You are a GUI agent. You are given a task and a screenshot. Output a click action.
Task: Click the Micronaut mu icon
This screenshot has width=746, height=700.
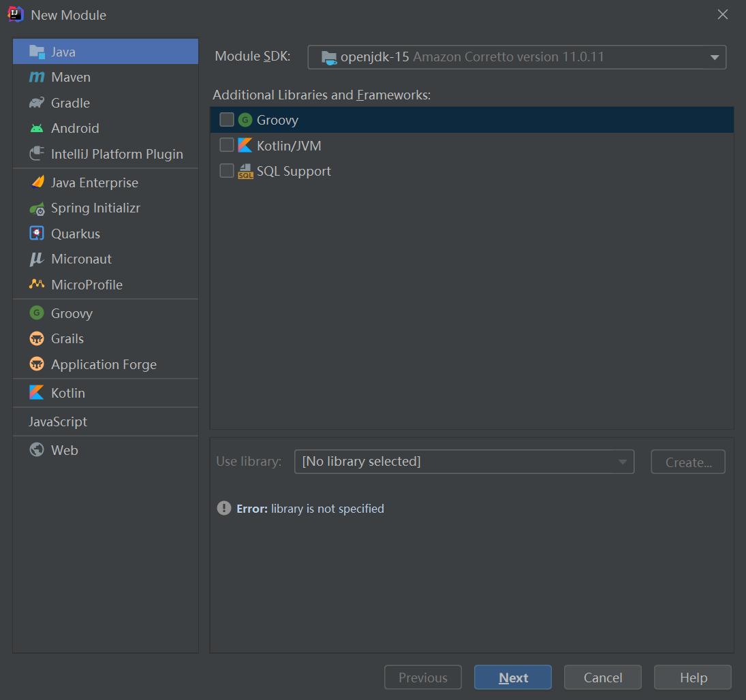coord(37,259)
